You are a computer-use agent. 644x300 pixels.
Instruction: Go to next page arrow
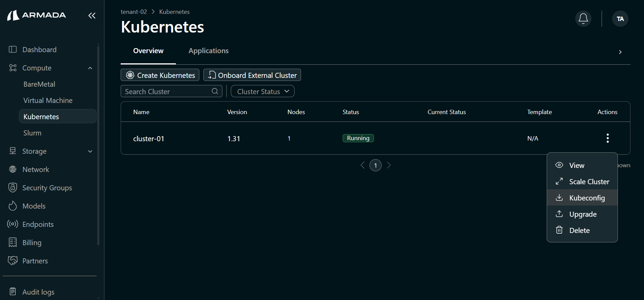tap(389, 165)
